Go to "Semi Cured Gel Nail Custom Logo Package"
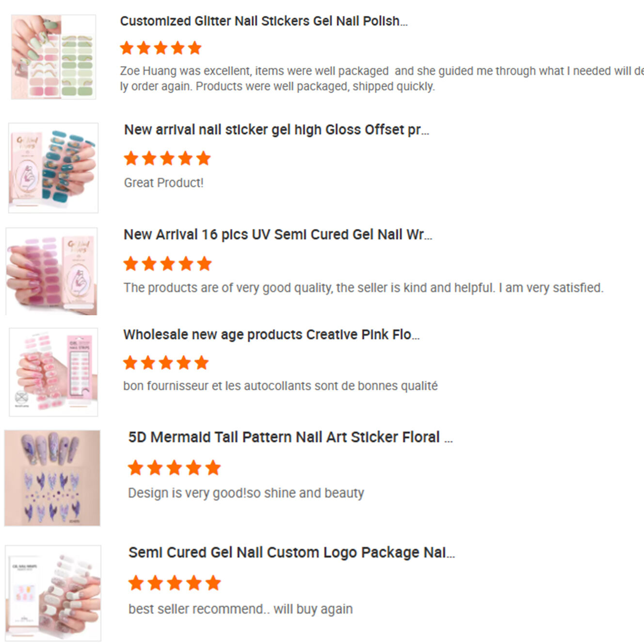This screenshot has width=644, height=644. click(291, 553)
